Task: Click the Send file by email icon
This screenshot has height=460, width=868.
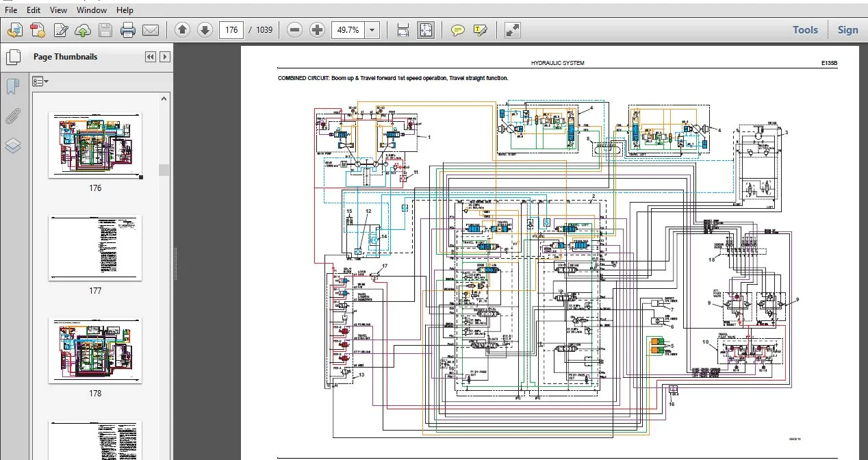Action: click(151, 30)
